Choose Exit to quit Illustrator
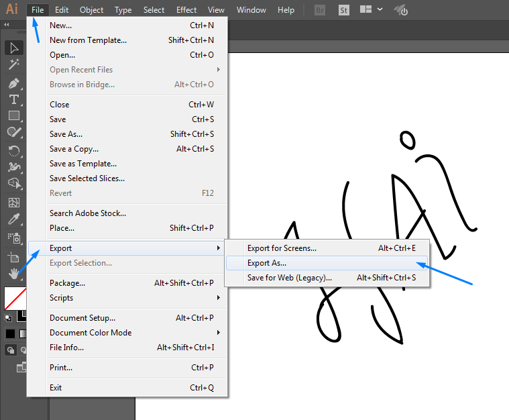 click(127, 388)
